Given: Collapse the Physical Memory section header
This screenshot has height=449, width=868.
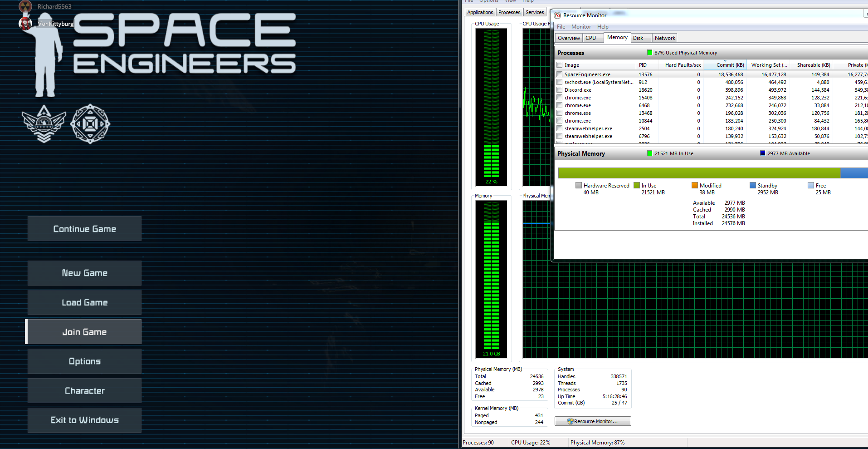Looking at the screenshot, I should click(x=581, y=153).
